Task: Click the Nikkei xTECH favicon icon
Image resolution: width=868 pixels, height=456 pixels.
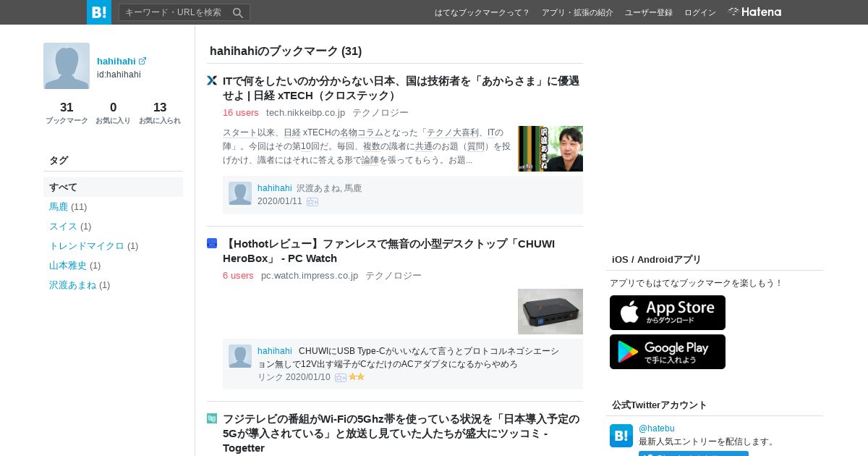Action: [212, 80]
